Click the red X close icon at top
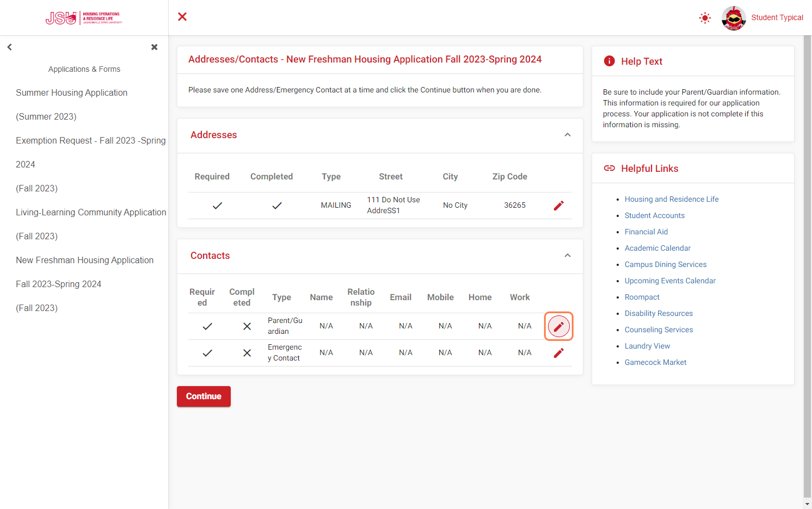812x509 pixels. (x=182, y=17)
